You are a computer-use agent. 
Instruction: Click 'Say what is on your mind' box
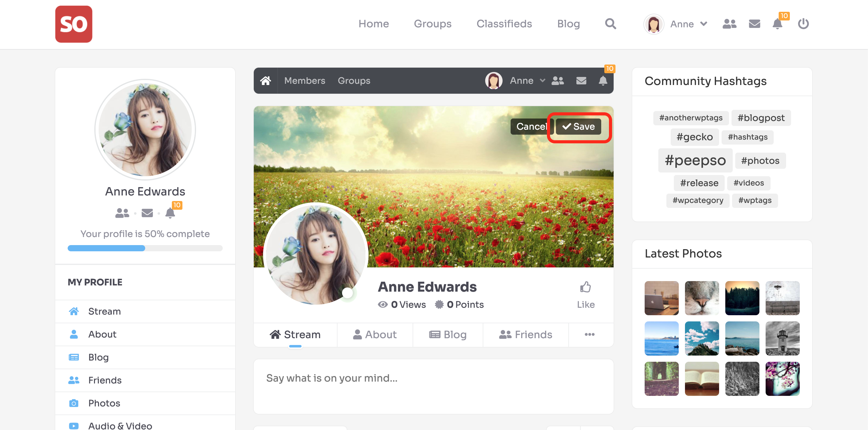tap(433, 387)
